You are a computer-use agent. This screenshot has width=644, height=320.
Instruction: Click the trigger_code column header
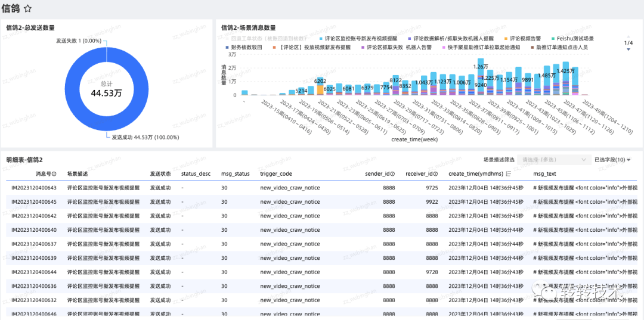click(276, 174)
